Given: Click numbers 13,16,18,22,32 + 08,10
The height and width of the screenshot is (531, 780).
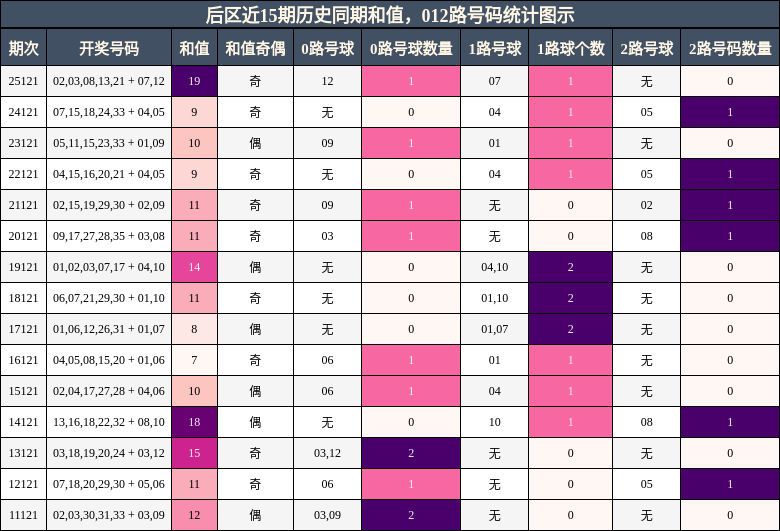Looking at the screenshot, I should click(x=109, y=422).
